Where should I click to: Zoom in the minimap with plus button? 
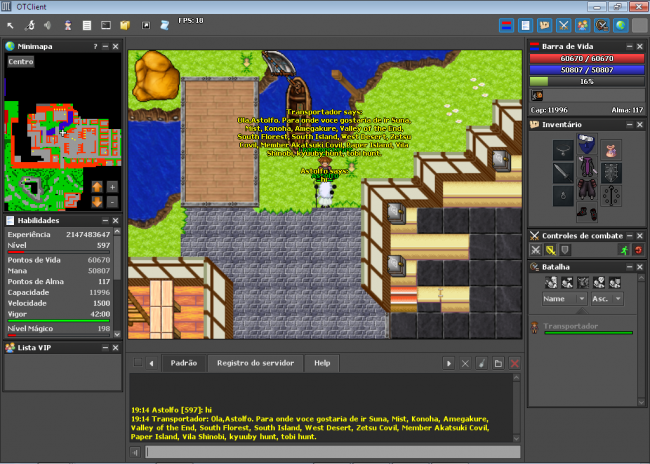coord(112,187)
